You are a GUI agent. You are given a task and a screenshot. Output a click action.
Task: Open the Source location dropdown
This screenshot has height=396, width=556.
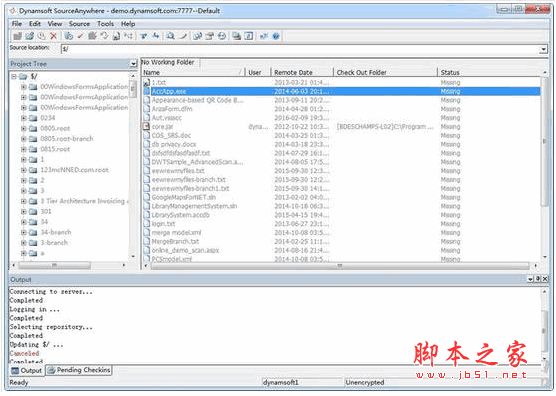point(543,49)
